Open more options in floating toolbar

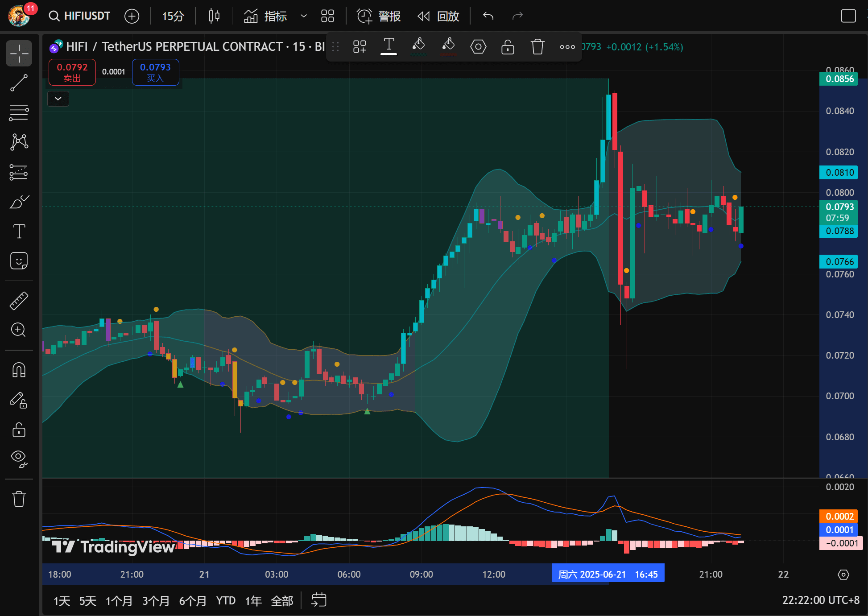click(567, 46)
